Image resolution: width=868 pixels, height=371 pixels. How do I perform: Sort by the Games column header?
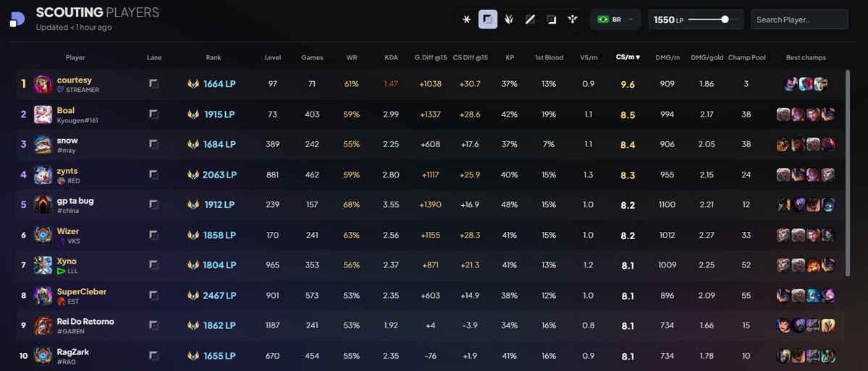(312, 57)
